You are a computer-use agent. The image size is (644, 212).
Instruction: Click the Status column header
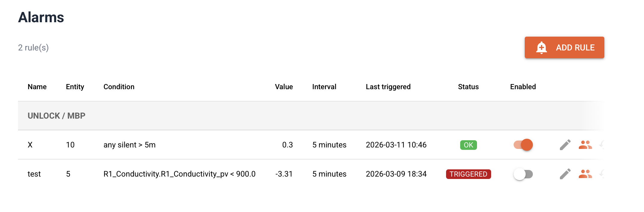pyautogui.click(x=468, y=87)
